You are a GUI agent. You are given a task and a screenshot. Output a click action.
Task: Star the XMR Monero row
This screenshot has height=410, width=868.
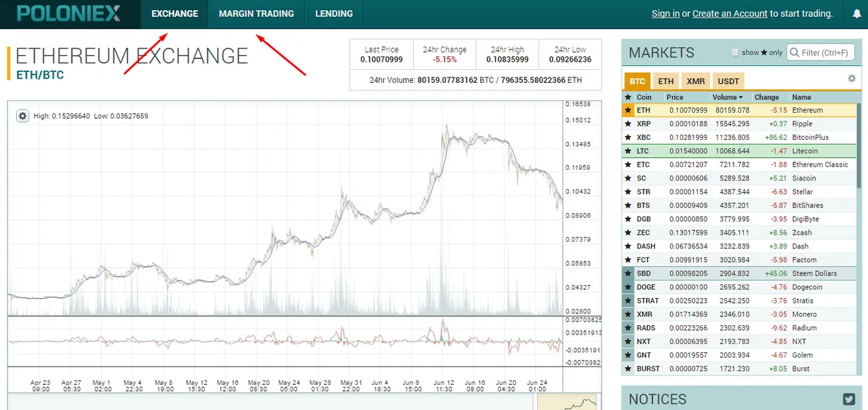click(x=628, y=314)
